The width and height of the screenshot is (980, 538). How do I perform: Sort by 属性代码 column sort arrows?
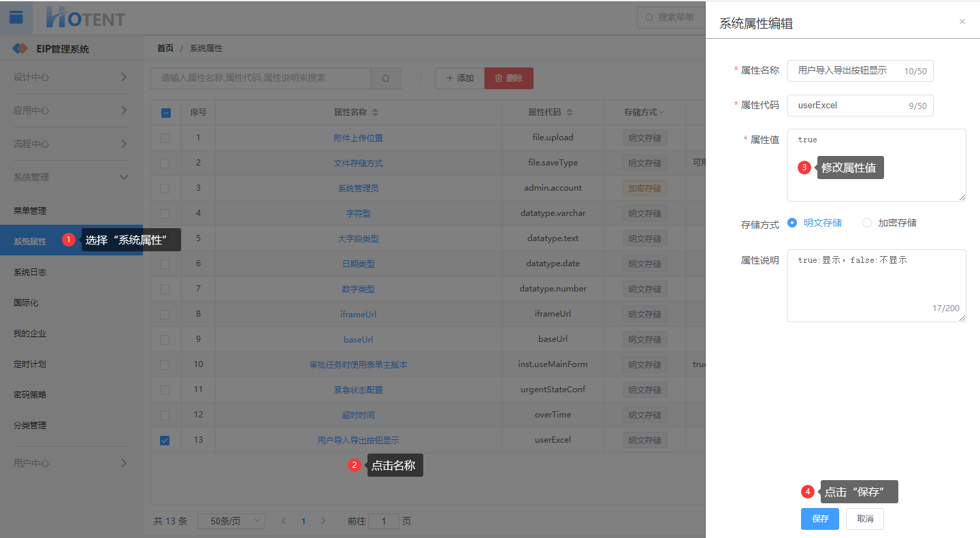click(x=570, y=112)
